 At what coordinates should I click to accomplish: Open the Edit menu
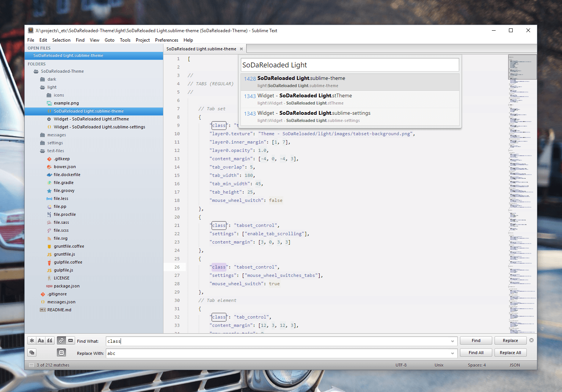pyautogui.click(x=43, y=40)
